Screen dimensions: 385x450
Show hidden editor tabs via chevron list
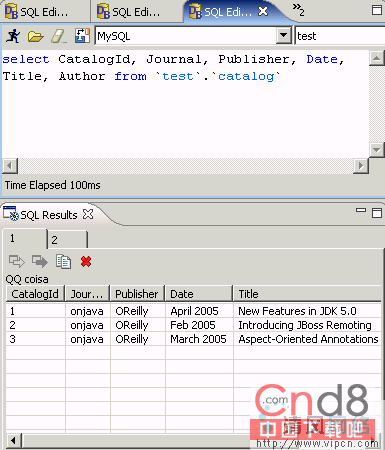pyautogui.click(x=298, y=10)
